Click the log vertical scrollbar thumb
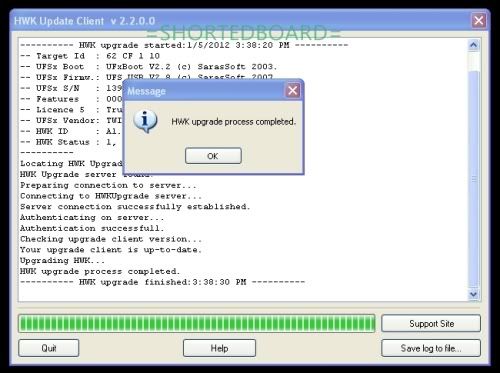Screen dimensions: 500x373 pos(474,179)
